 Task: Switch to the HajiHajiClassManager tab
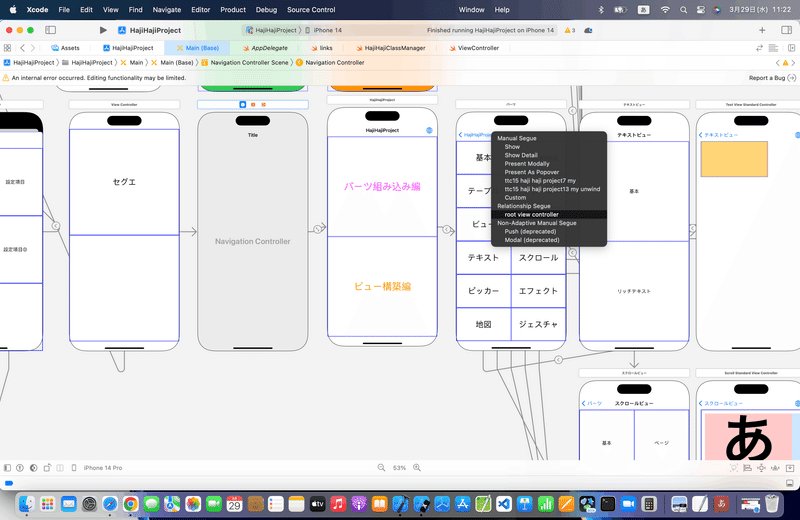[391, 48]
